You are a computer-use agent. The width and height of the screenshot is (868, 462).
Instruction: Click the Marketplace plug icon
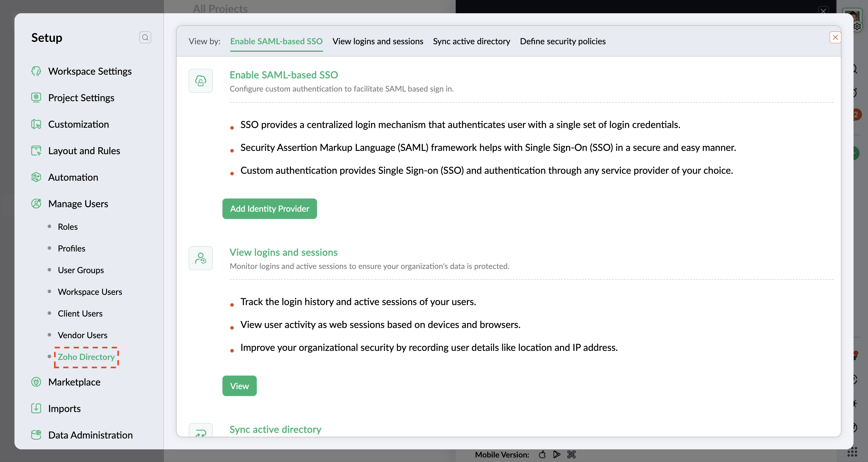(x=36, y=382)
